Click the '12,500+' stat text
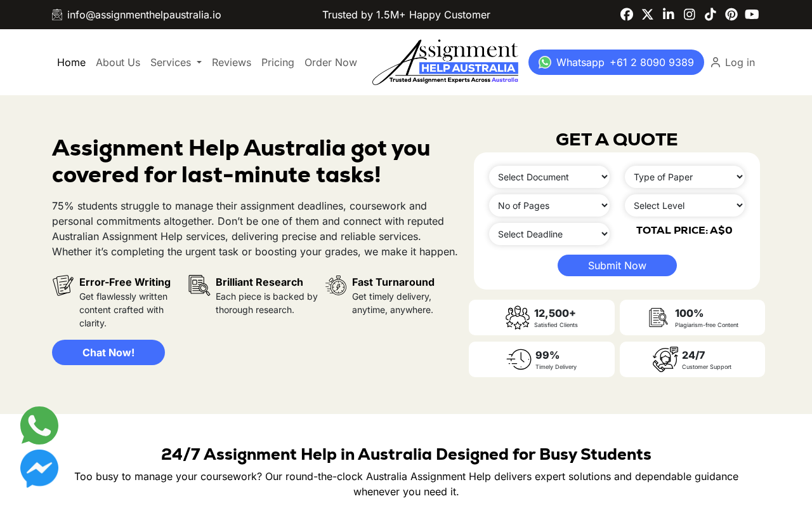The height and width of the screenshot is (508, 812). (555, 313)
